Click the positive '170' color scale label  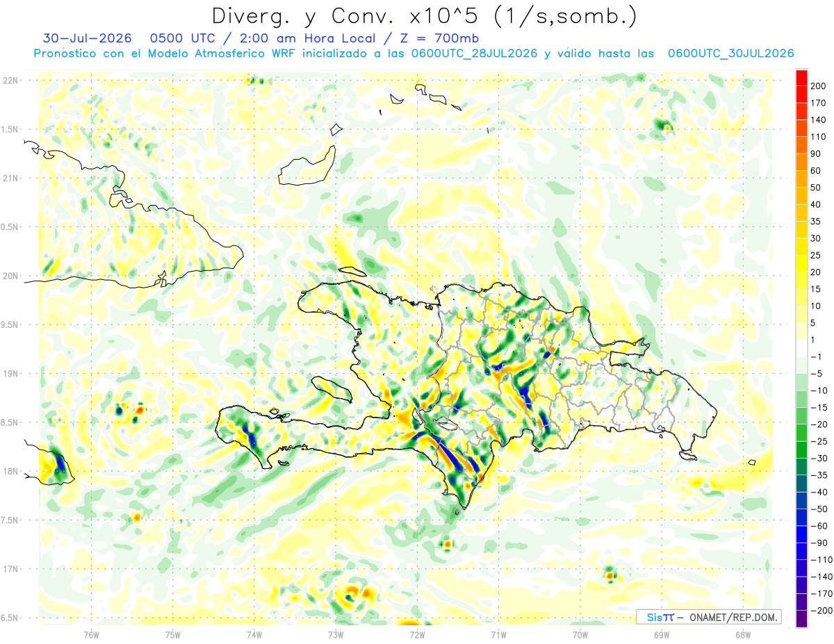tap(818, 103)
